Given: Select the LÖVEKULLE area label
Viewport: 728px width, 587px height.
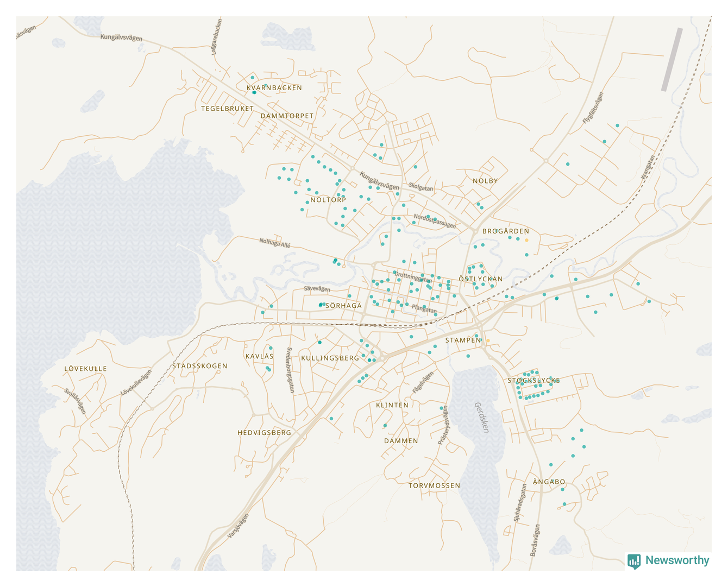Looking at the screenshot, I should [x=86, y=369].
